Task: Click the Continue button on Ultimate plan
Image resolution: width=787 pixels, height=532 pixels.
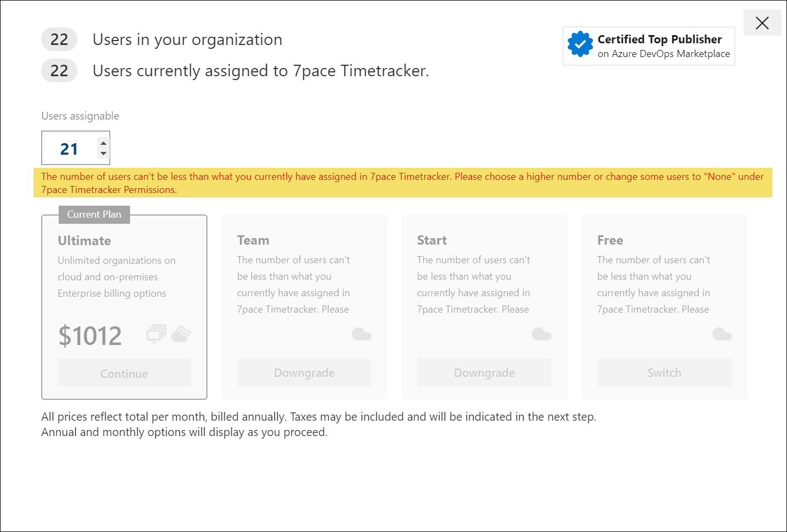Action: 124,373
